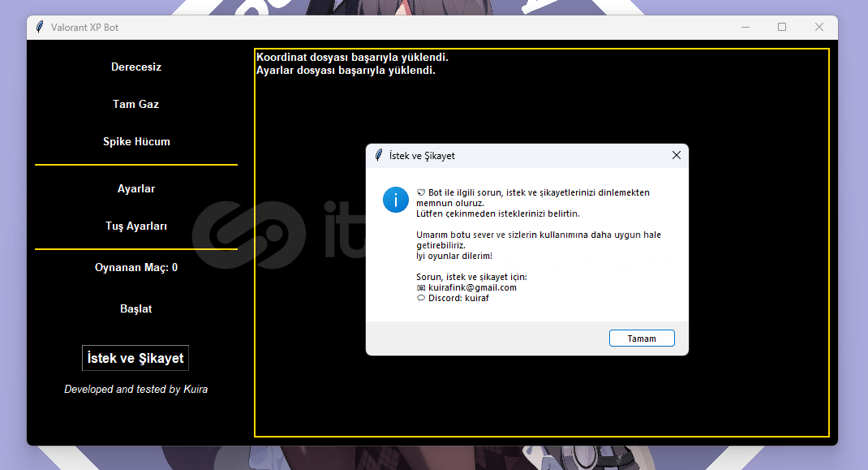Click the İstek ve Şikayet dialog title
The image size is (868, 470).
(422, 156)
